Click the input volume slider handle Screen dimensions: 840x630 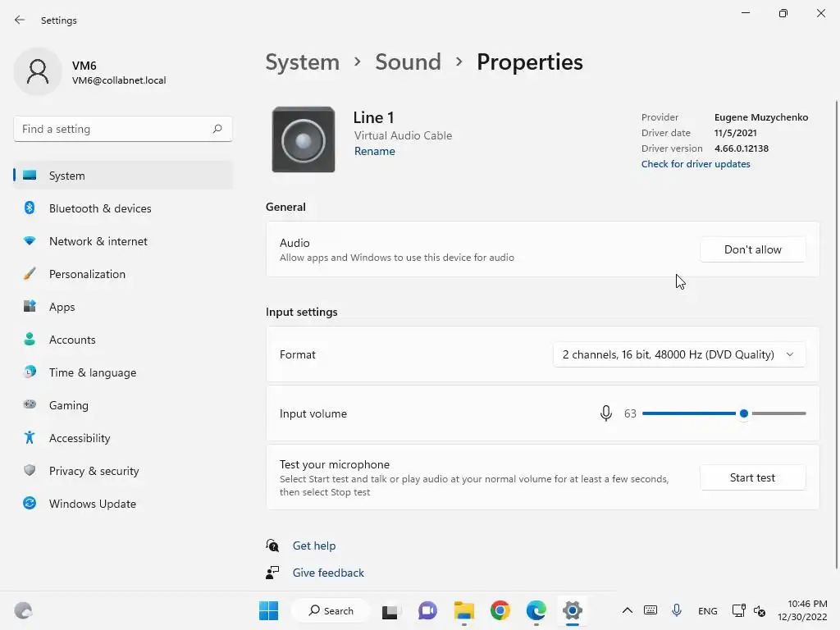(x=744, y=413)
